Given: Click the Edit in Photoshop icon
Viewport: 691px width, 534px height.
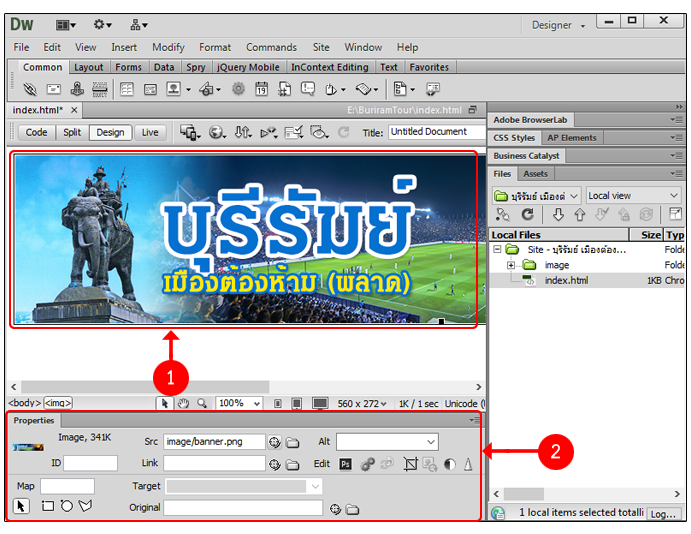Looking at the screenshot, I should point(346,464).
